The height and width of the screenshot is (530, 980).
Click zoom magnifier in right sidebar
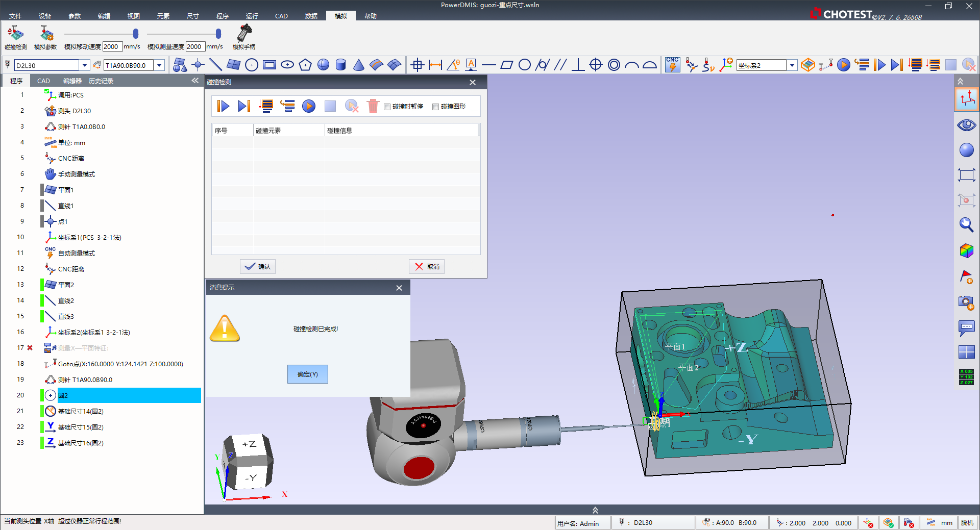(x=966, y=224)
